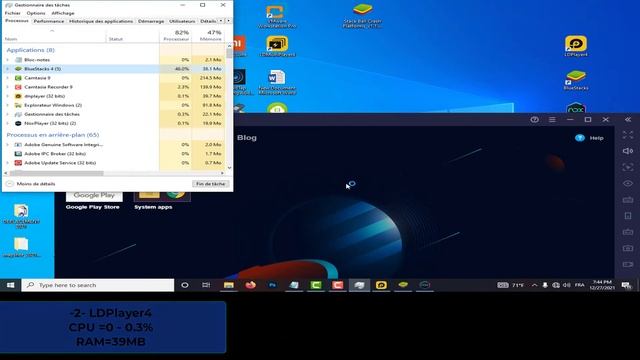Screen dimensions: 640x360
Task: Open keyboard controls in BlueStacks sidebar
Action: (x=628, y=200)
